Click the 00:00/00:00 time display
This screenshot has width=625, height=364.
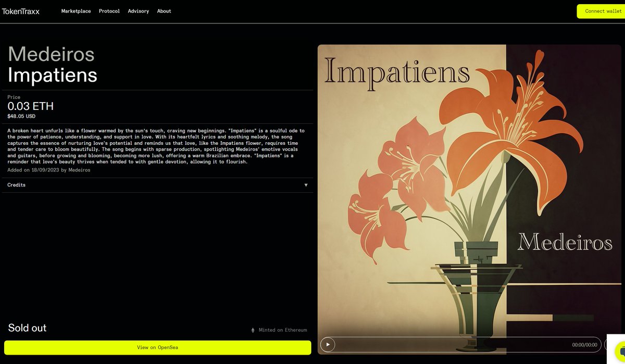(x=584, y=345)
